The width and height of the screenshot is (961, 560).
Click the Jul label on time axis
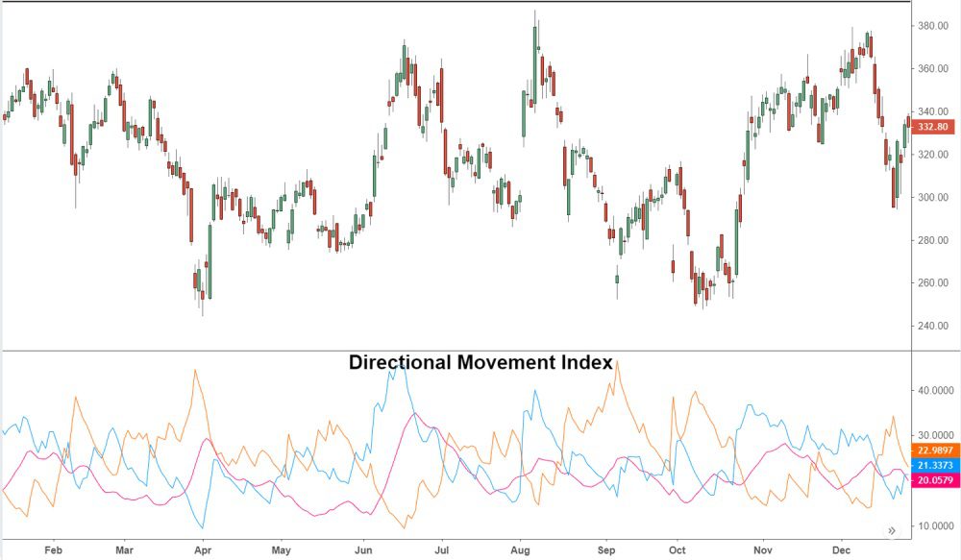[x=441, y=550]
